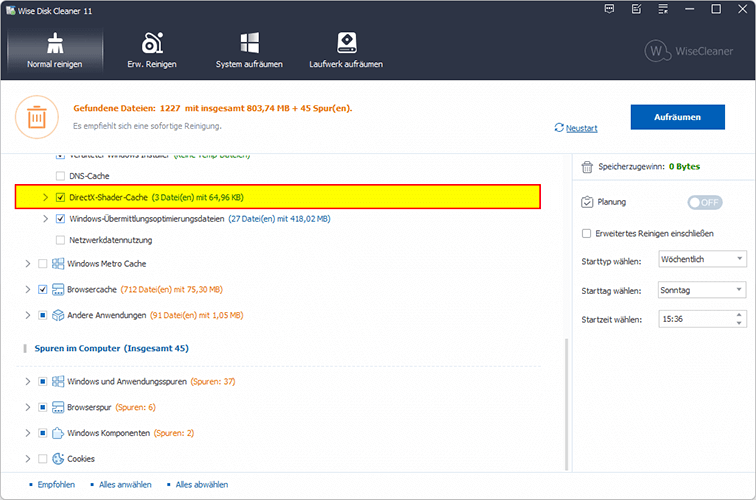Click the Windows Metro Cache icon
This screenshot has width=756, height=500.
[58, 264]
